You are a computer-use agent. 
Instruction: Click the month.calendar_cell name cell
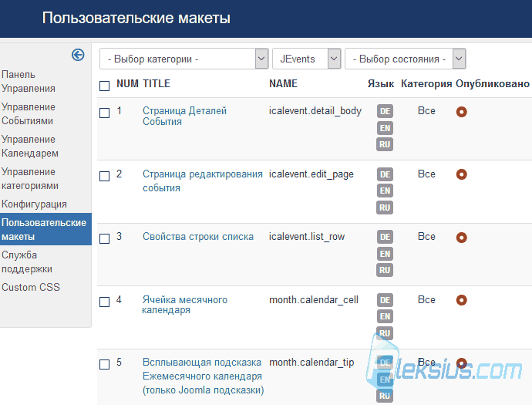tap(314, 300)
